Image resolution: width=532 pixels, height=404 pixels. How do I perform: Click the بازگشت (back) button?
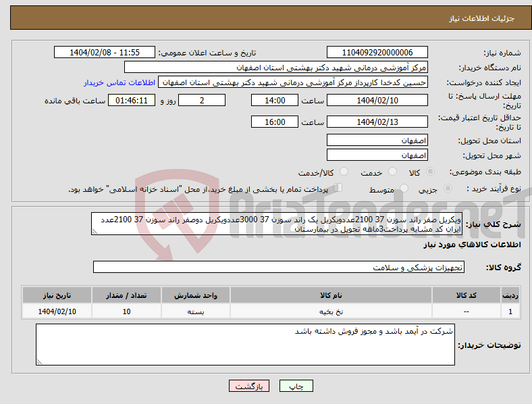click(x=249, y=386)
